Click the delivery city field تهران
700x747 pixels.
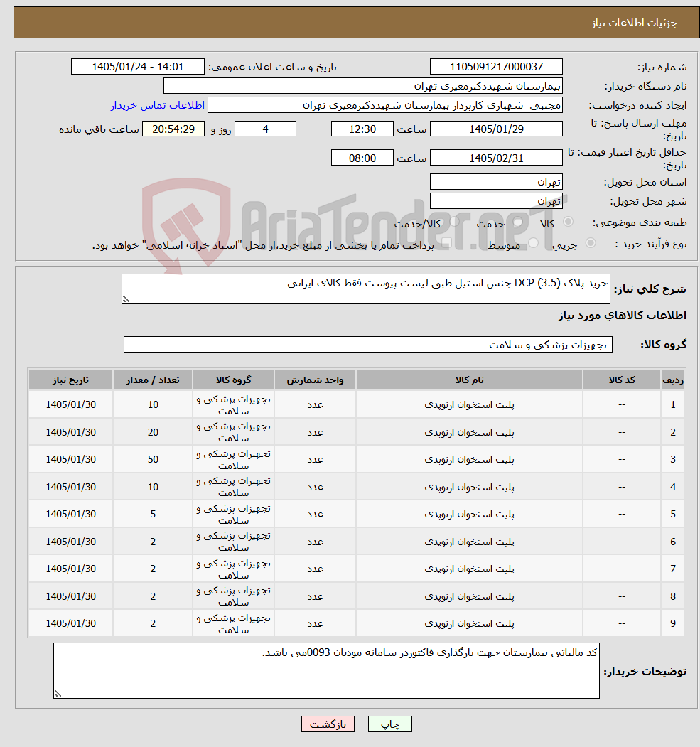point(496,201)
